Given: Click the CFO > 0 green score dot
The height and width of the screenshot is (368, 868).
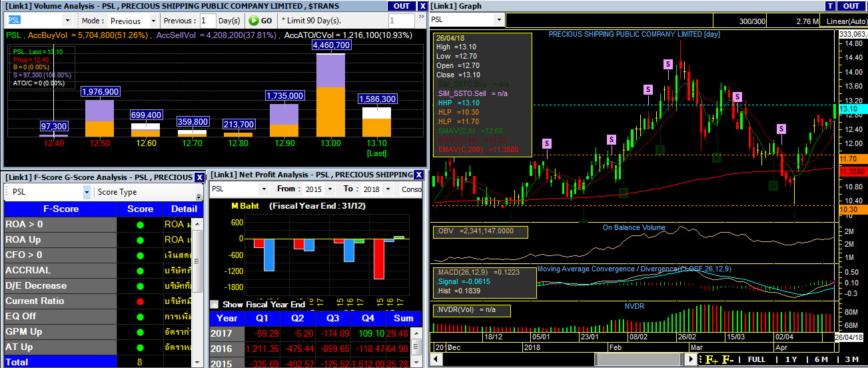Looking at the screenshot, I should [x=141, y=255].
